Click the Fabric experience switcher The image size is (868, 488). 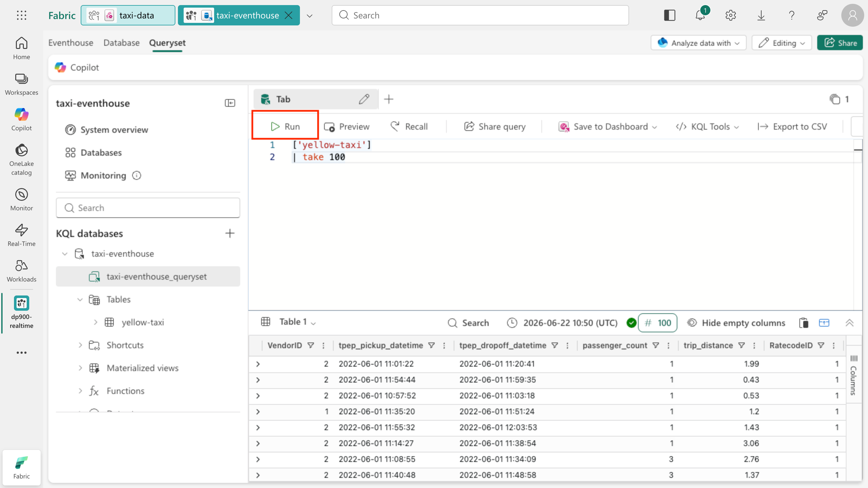click(22, 467)
